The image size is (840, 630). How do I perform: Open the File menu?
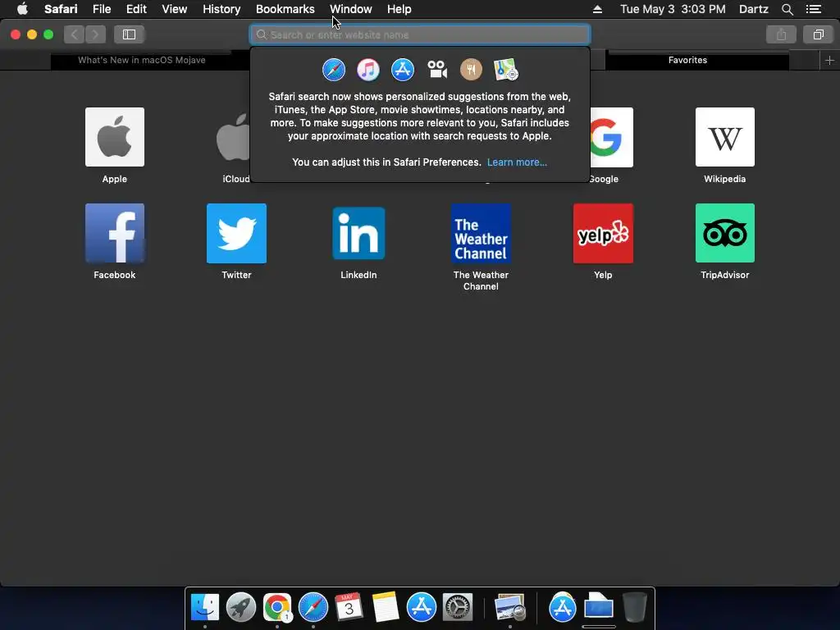pos(101,9)
